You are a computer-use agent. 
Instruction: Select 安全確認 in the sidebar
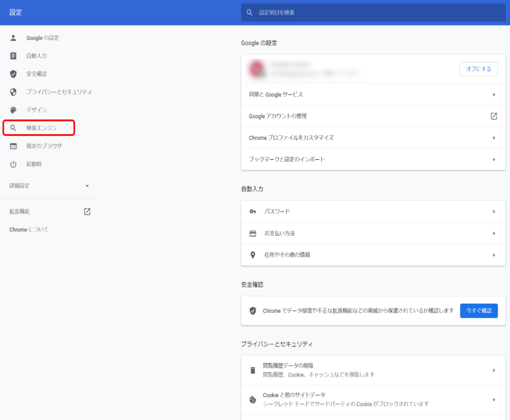pyautogui.click(x=36, y=74)
